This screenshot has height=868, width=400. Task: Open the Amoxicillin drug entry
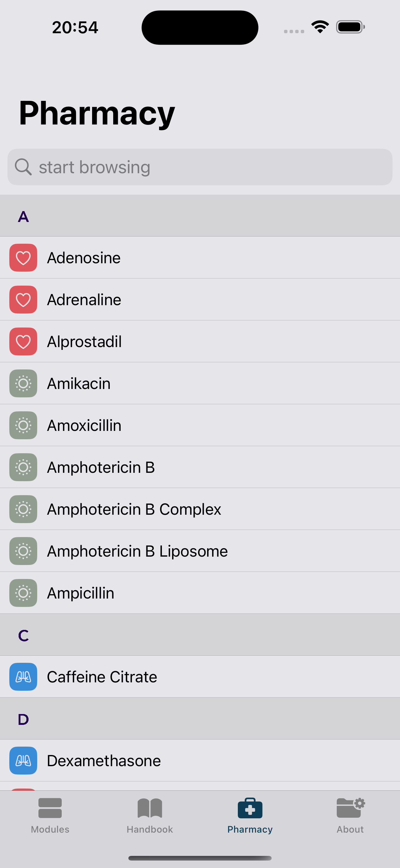point(200,425)
